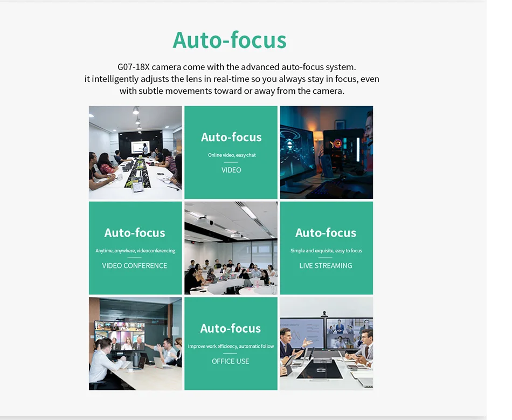Click the LIVE STREAMING label
Screen dimensions: 512x420
coord(326,265)
